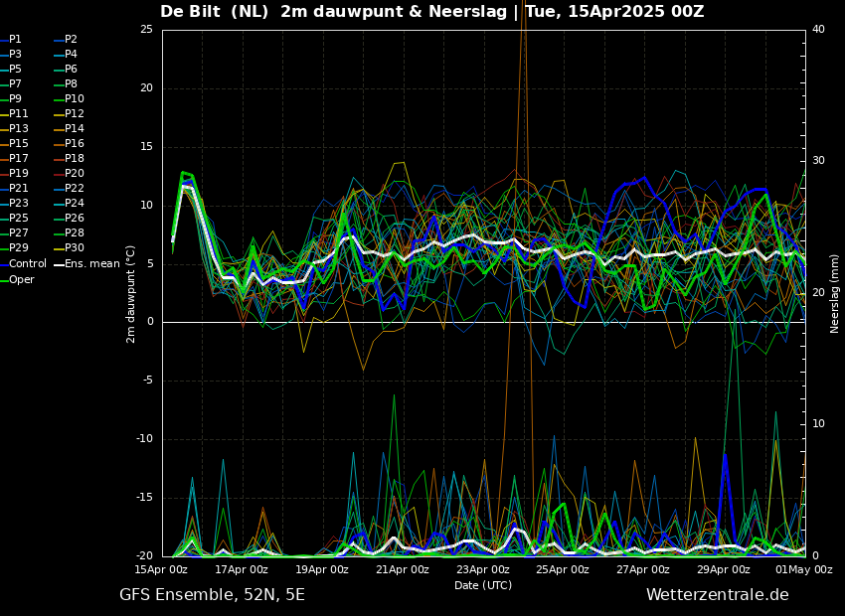Screen dimensions: 845x616
Task: Choose the P17 legend label
Action: [x=18, y=158]
